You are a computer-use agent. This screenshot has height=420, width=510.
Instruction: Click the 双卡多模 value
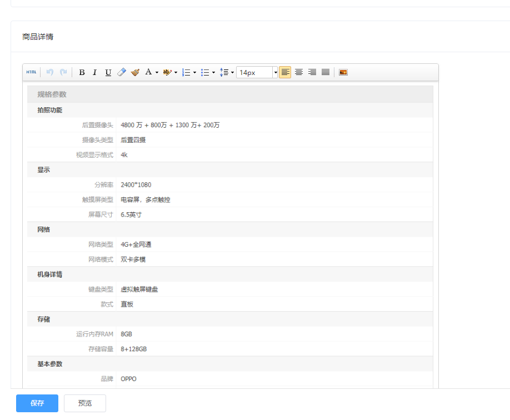(133, 259)
